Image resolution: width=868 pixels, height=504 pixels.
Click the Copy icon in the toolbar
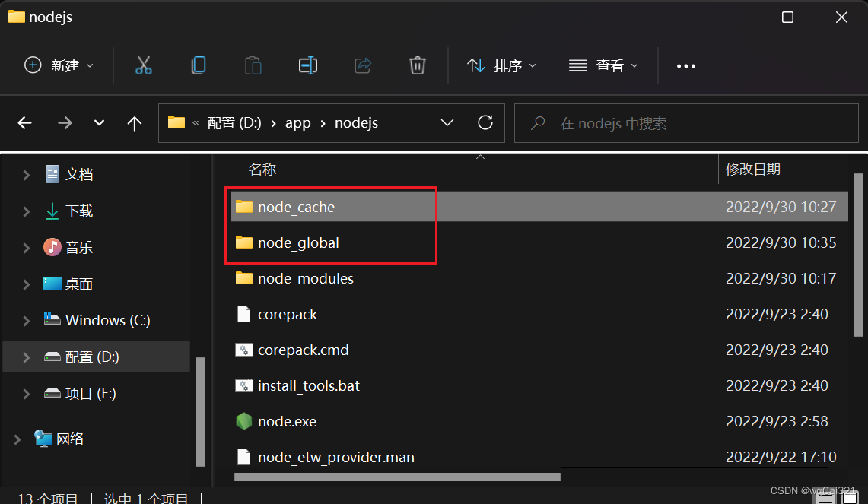(x=199, y=65)
